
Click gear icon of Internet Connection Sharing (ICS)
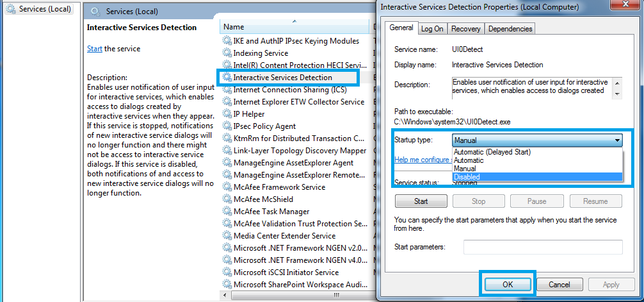[227, 90]
